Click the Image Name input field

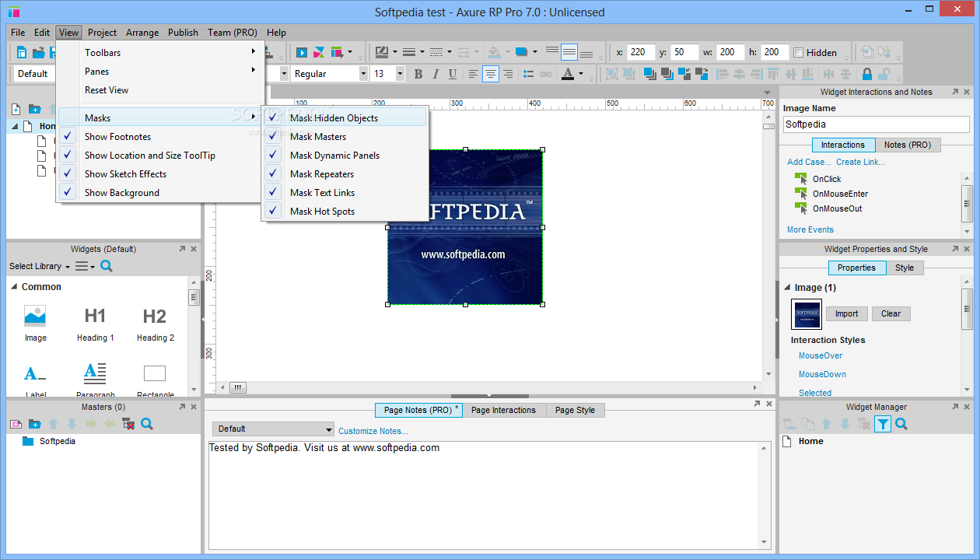point(877,124)
